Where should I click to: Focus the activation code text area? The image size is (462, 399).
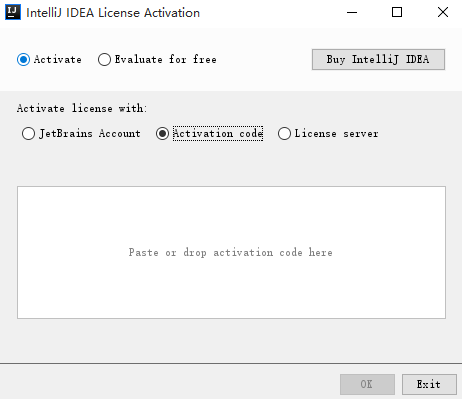(231, 252)
